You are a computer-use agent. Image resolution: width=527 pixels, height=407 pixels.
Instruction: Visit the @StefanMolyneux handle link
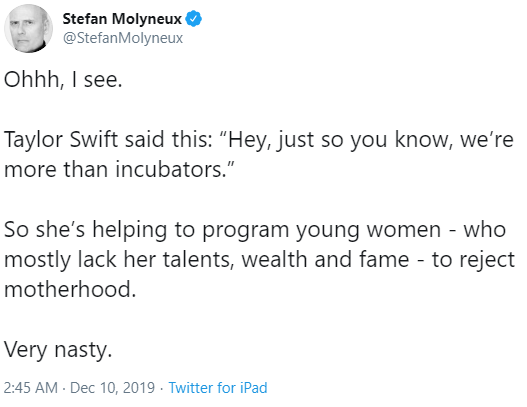click(x=123, y=38)
